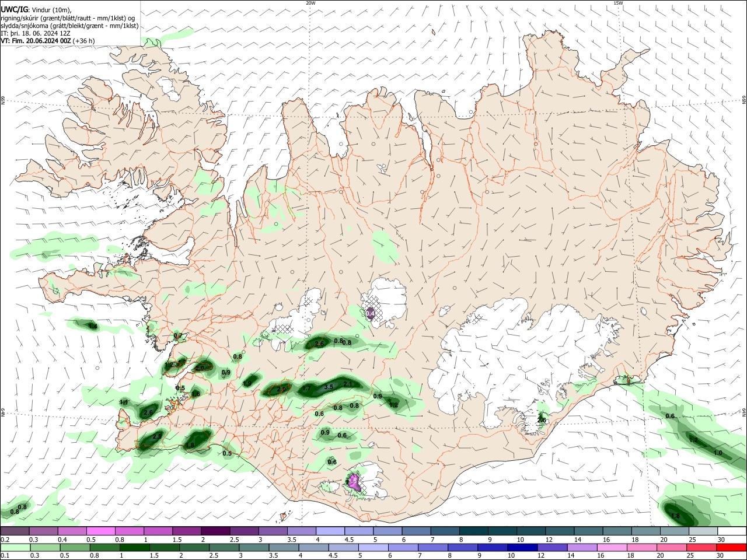Pick the light grey 25 snow legend swatch
The image size is (747, 560).
coord(703,531)
